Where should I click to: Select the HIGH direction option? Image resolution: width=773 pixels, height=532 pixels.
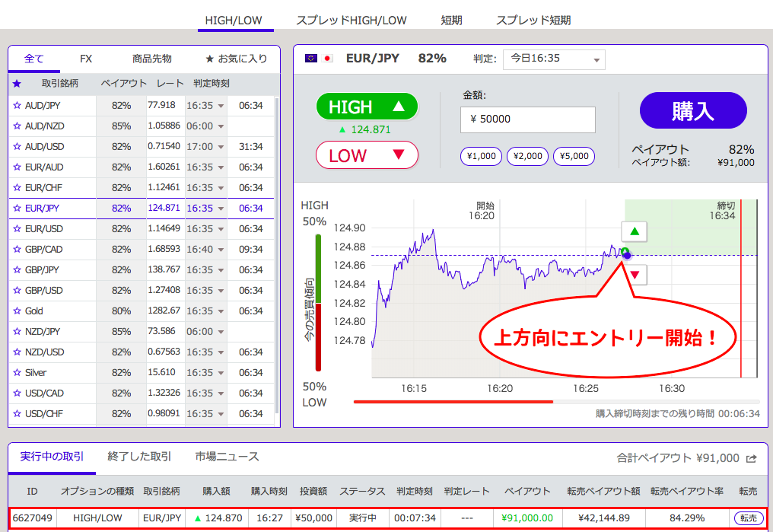tap(367, 107)
